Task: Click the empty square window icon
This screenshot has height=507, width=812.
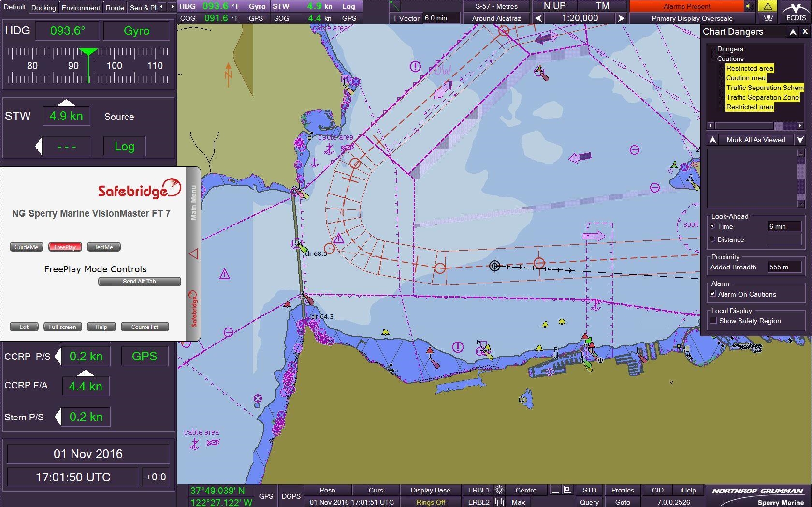Action: click(x=556, y=490)
